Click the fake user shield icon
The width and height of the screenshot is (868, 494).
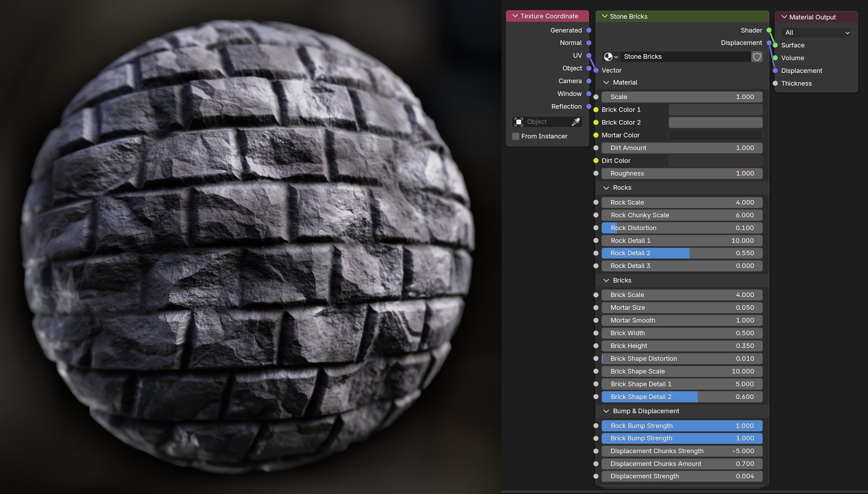(x=756, y=57)
